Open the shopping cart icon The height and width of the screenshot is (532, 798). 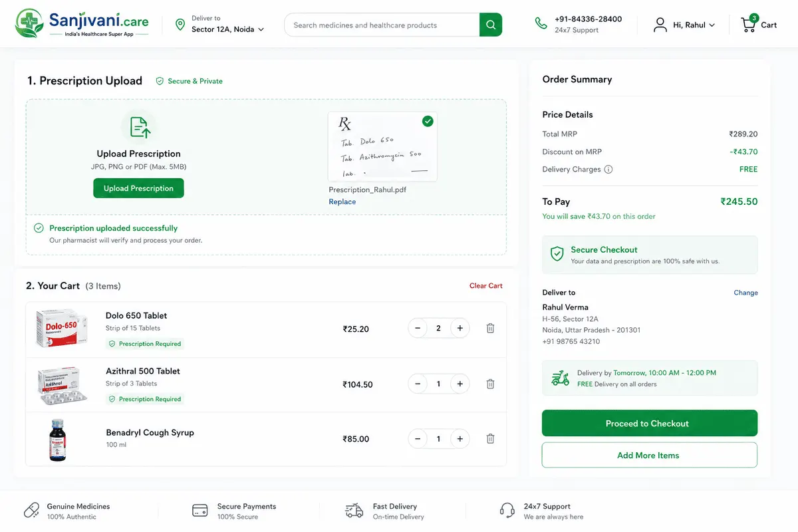pyautogui.click(x=749, y=24)
